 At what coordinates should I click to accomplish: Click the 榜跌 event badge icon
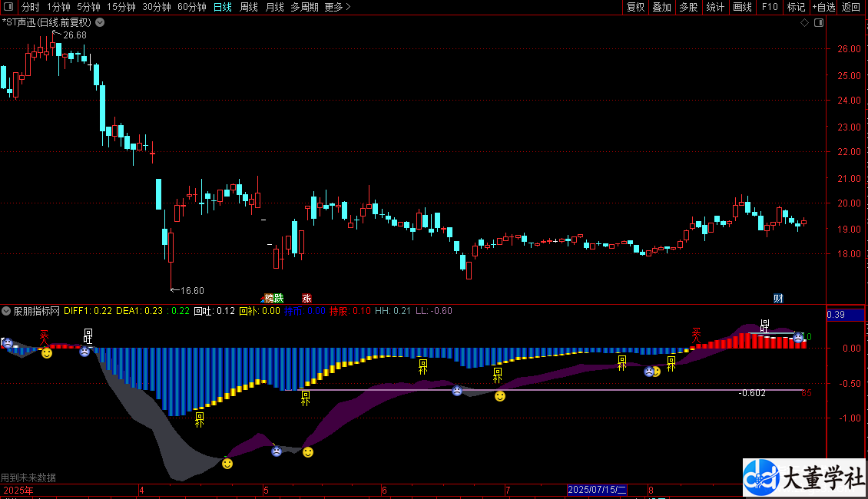tap(274, 298)
